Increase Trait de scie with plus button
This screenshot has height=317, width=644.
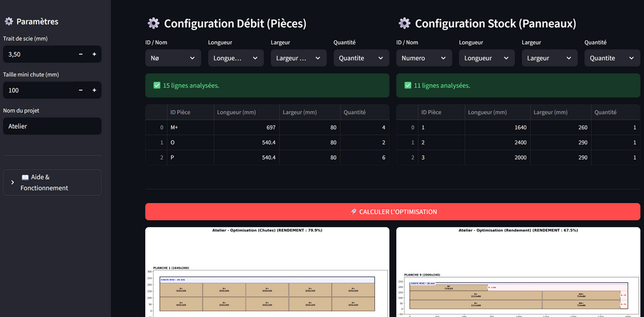coord(94,54)
